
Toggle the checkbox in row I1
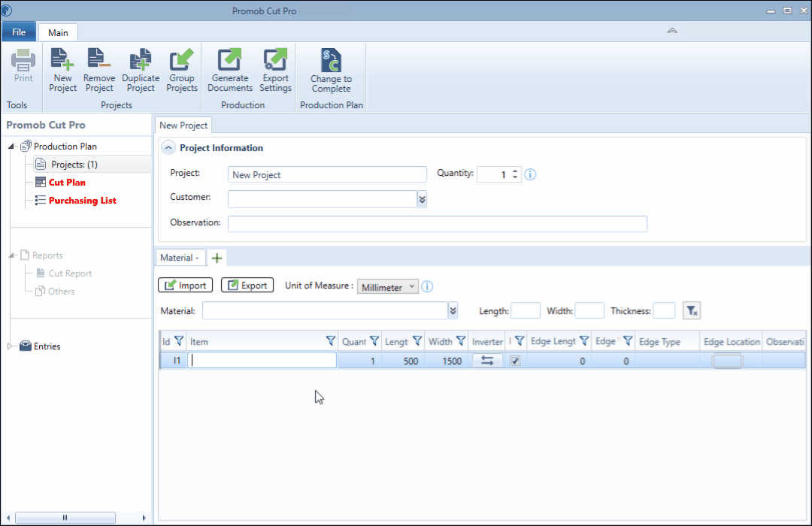coord(515,361)
